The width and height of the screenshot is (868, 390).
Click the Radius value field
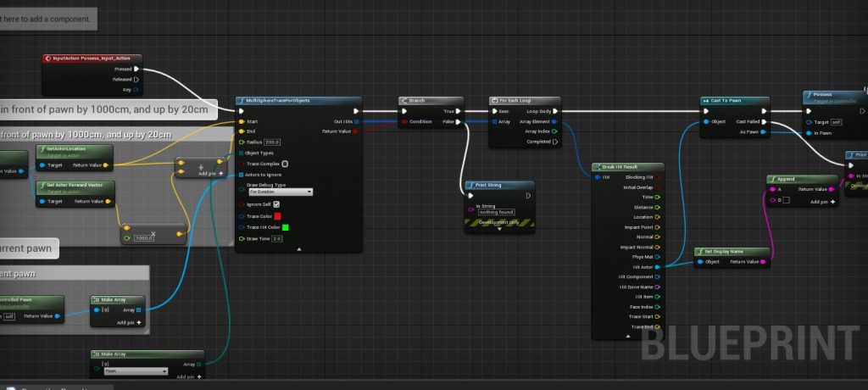pos(272,142)
